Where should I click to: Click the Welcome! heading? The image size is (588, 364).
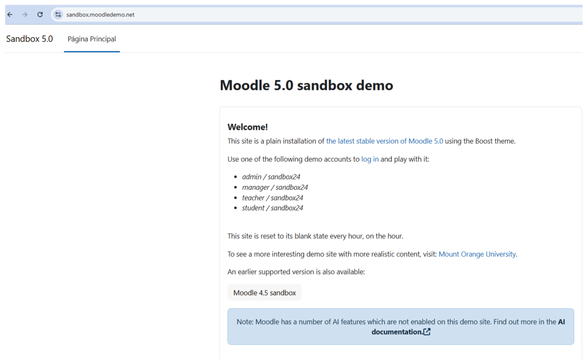(x=248, y=127)
